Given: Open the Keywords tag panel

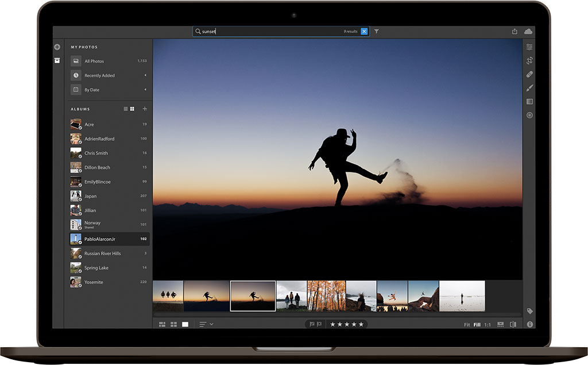Looking at the screenshot, I should [529, 311].
